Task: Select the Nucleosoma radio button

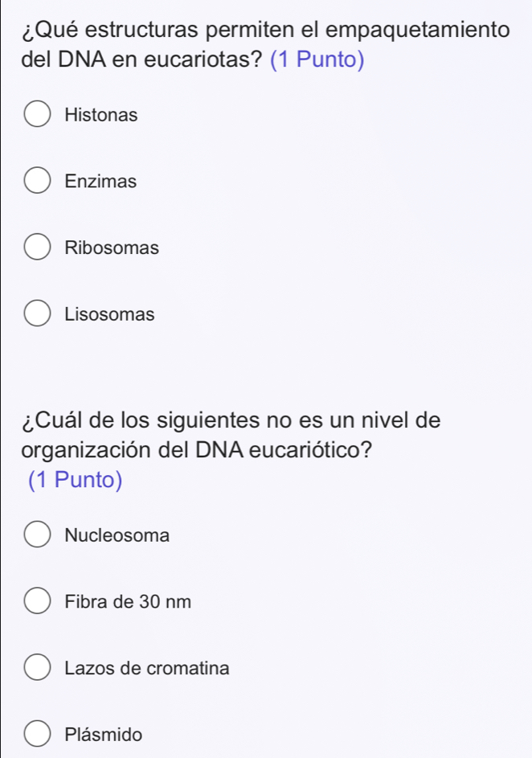Action: [38, 535]
